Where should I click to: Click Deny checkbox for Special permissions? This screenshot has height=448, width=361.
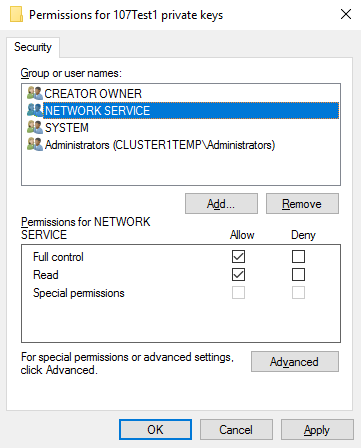[x=298, y=293]
